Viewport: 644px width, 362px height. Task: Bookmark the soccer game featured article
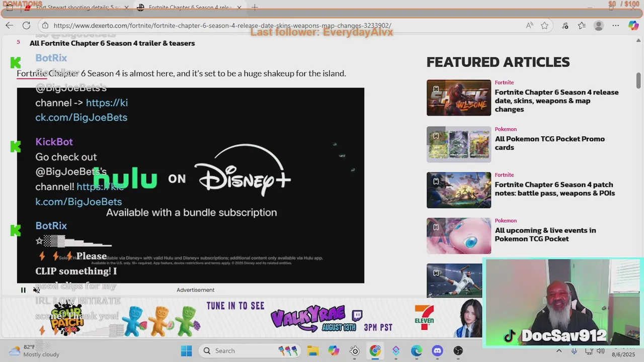pos(436,273)
